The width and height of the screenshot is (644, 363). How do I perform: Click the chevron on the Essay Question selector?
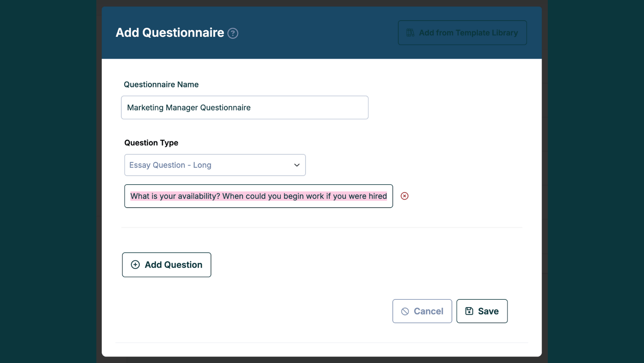(297, 165)
